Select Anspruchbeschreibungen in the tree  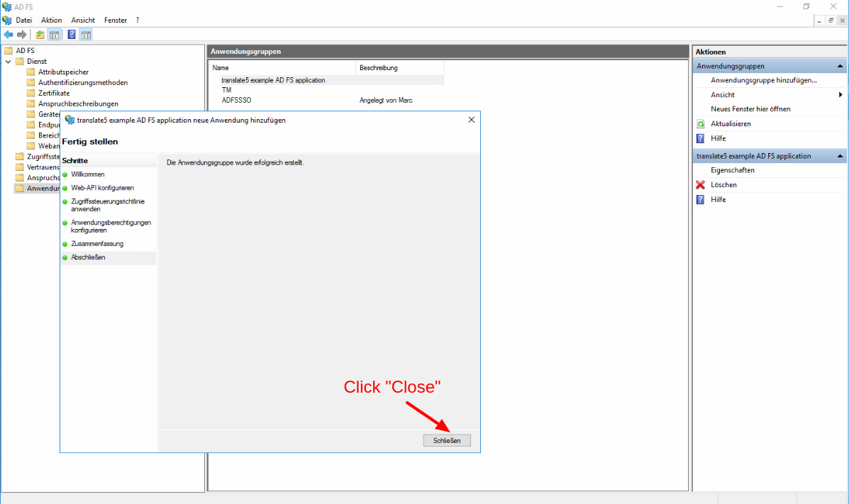coord(78,104)
